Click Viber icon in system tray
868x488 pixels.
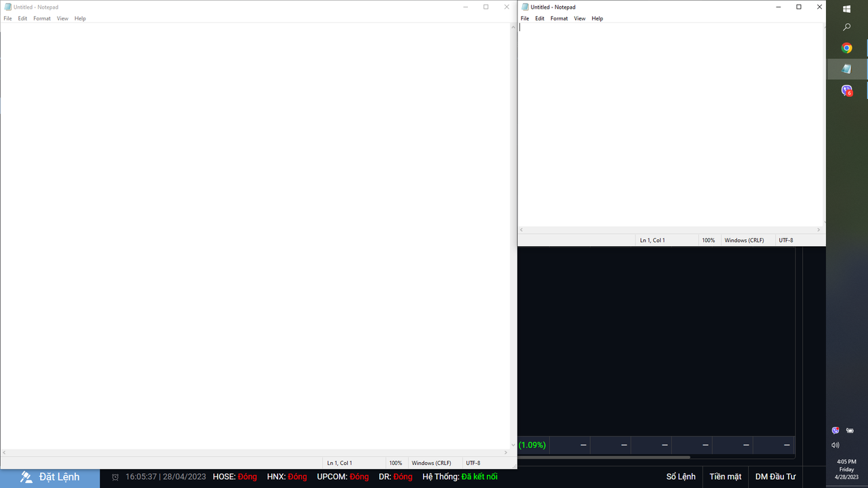835,430
